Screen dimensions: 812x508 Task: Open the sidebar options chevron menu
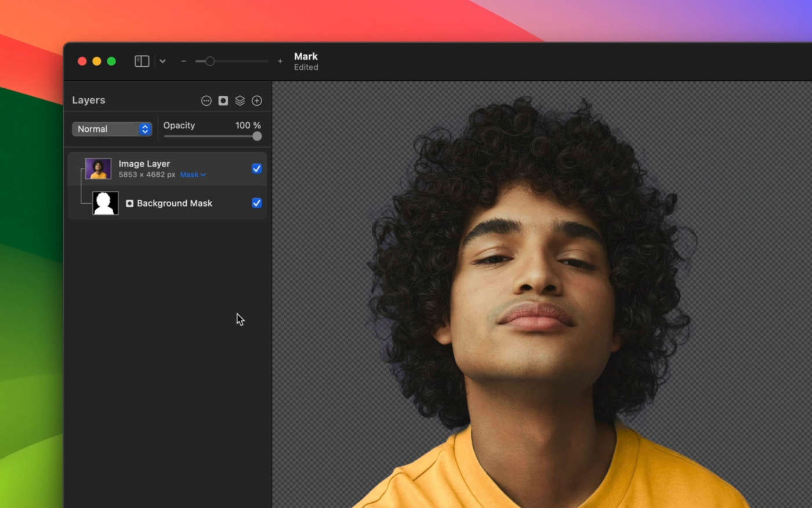[x=162, y=61]
